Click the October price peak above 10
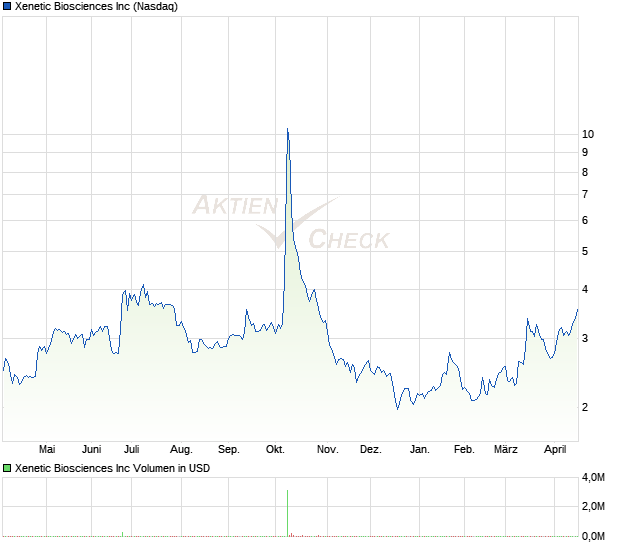The width and height of the screenshot is (620, 546). pyautogui.click(x=287, y=129)
